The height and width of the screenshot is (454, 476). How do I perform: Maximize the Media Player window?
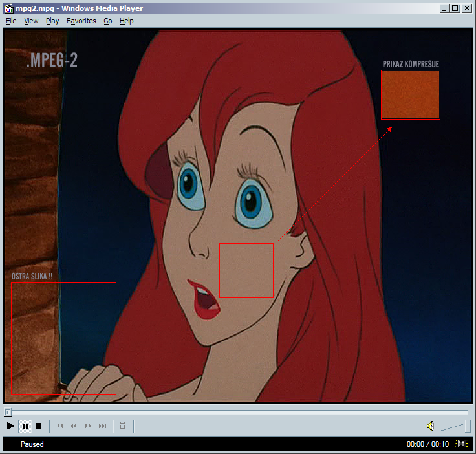pos(455,8)
